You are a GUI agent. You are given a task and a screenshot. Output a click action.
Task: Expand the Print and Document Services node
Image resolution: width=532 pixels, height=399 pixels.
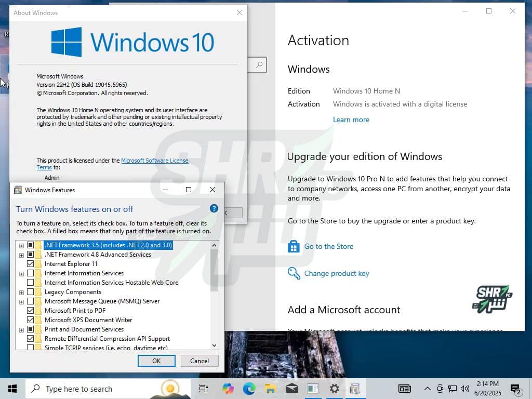tap(21, 330)
